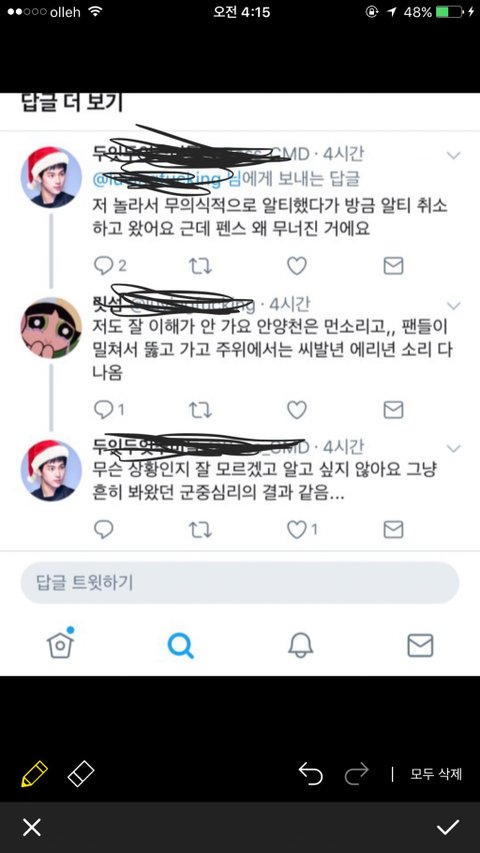Tap the 답글 트윗하기 reply field

pos(239,583)
